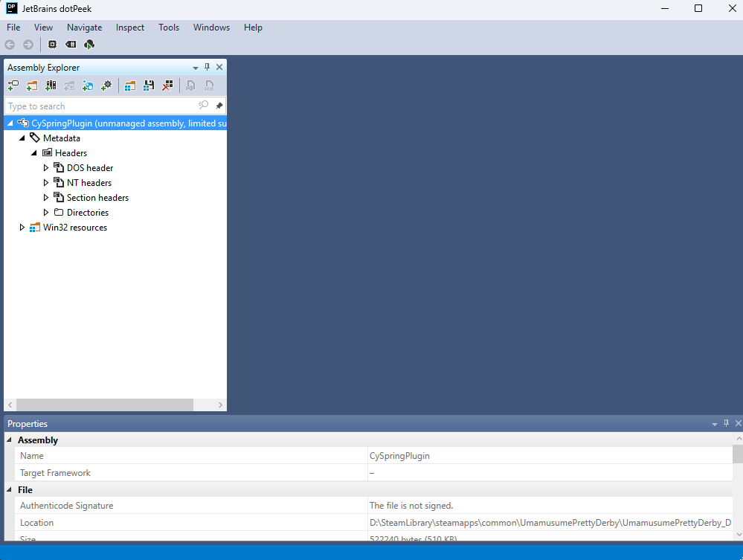Collapse the Metadata tree node

click(22, 138)
